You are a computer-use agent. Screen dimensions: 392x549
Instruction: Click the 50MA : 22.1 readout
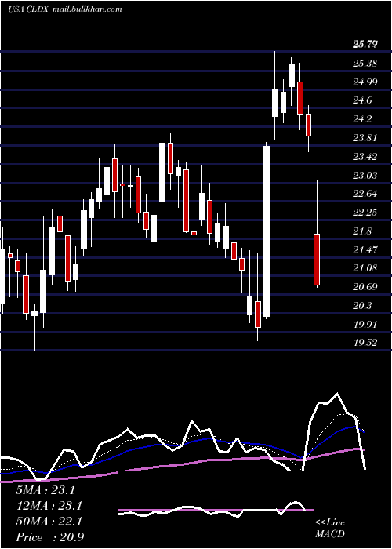coord(49,522)
